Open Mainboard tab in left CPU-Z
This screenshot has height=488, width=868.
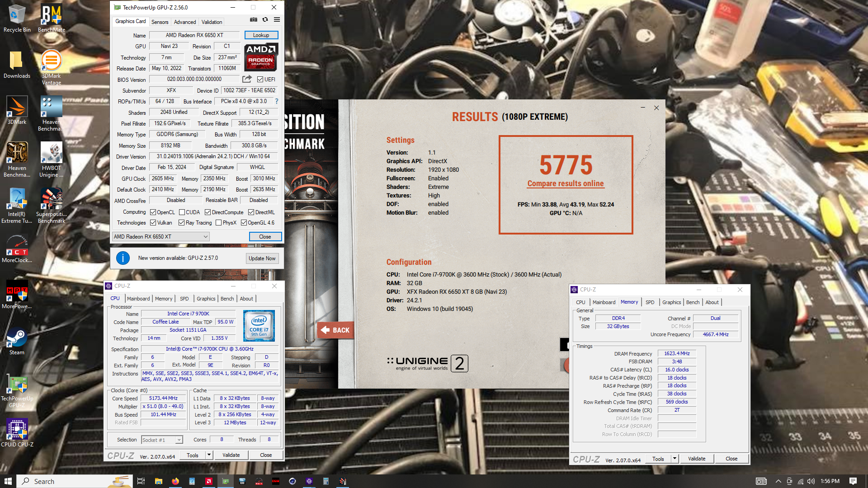(138, 299)
